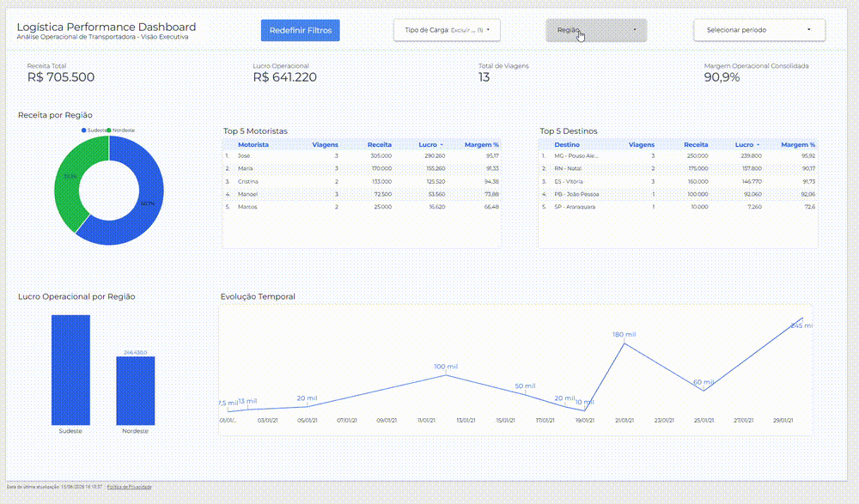Click the green Nordeste legend dot
This screenshot has height=504, width=859.
coord(109,131)
